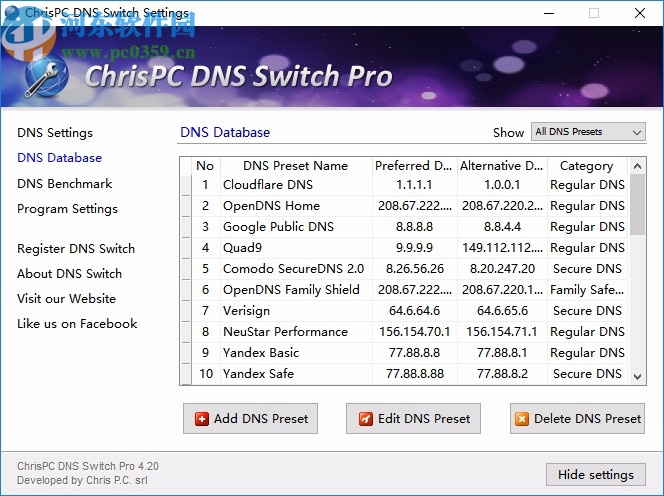
Task: Sort by DNS Preset Name column header
Action: pos(296,166)
